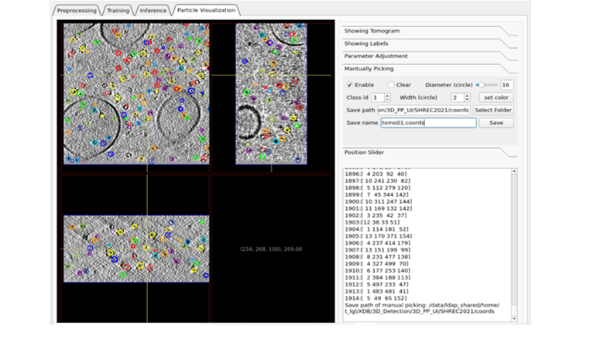Click the diameter value box showing 16

506,84
